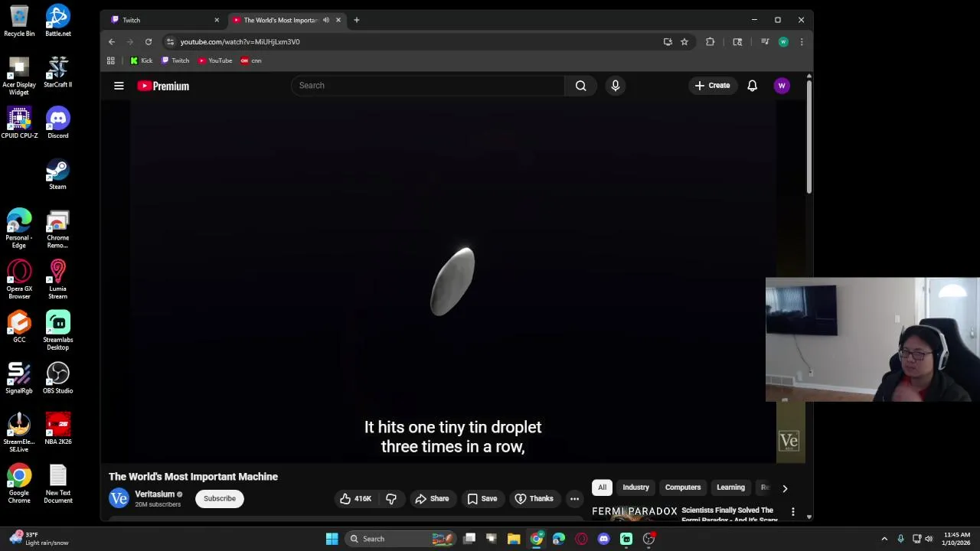This screenshot has width=980, height=551.
Task: Open Chrome extensions puzzle icon
Action: [710, 42]
